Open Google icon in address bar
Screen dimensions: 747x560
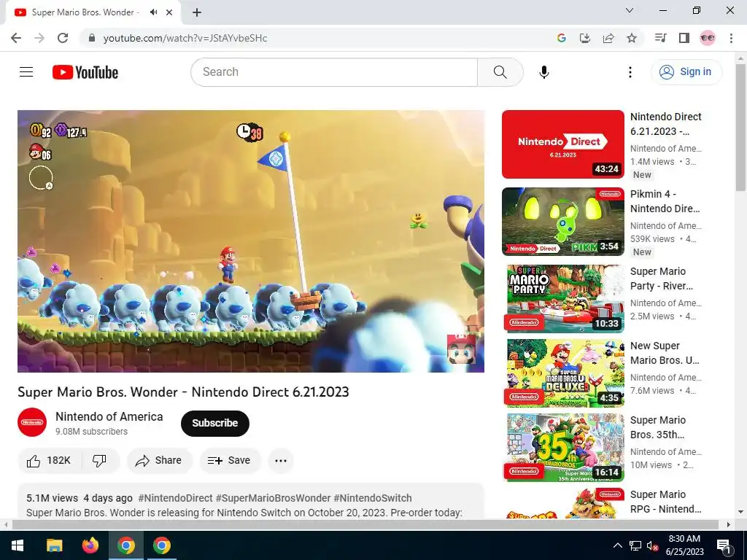[562, 38]
